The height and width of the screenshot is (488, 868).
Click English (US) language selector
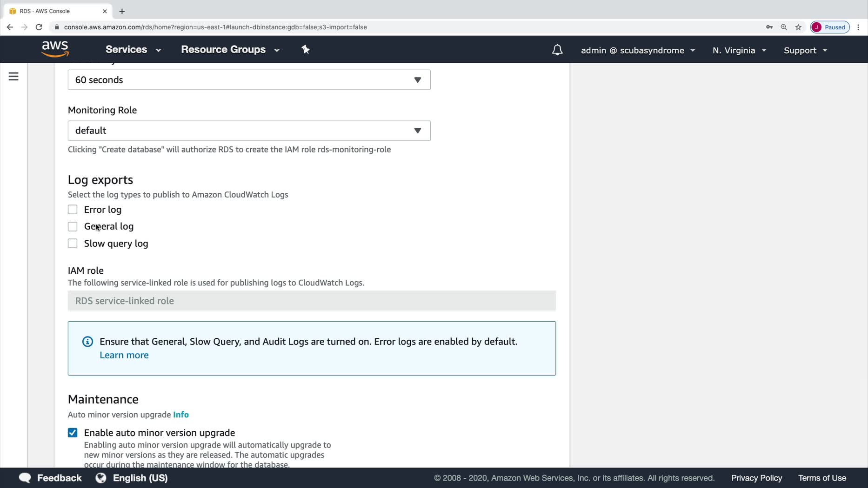tap(140, 478)
